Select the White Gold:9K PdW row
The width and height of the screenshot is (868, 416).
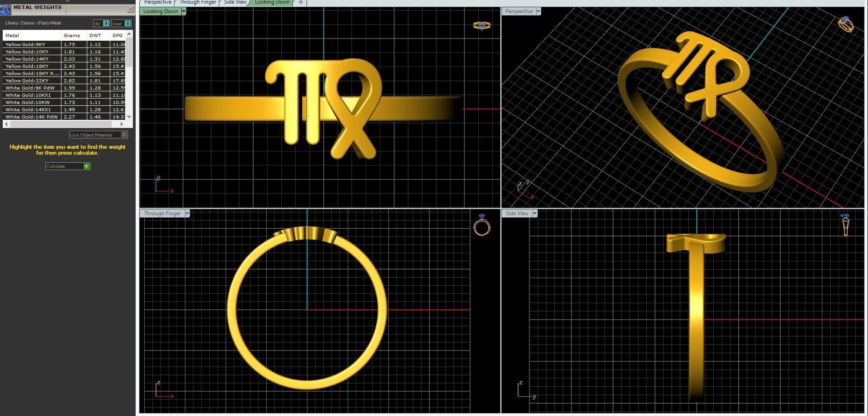pyautogui.click(x=64, y=88)
